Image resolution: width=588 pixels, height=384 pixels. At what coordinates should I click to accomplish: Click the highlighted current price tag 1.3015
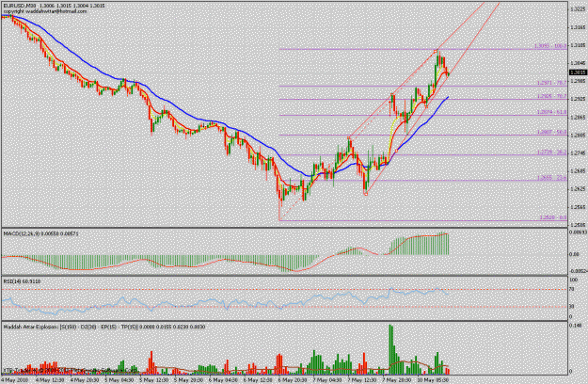578,72
